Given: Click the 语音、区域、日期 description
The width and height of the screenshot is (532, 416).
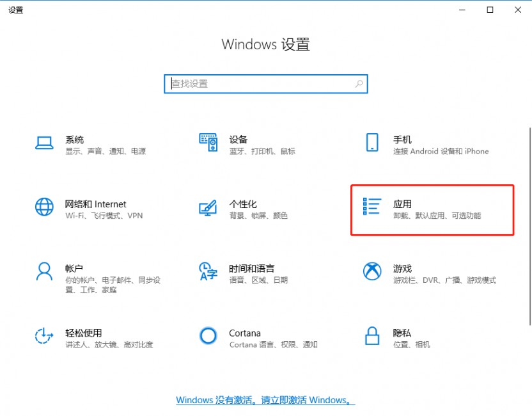Looking at the screenshot, I should (258, 280).
